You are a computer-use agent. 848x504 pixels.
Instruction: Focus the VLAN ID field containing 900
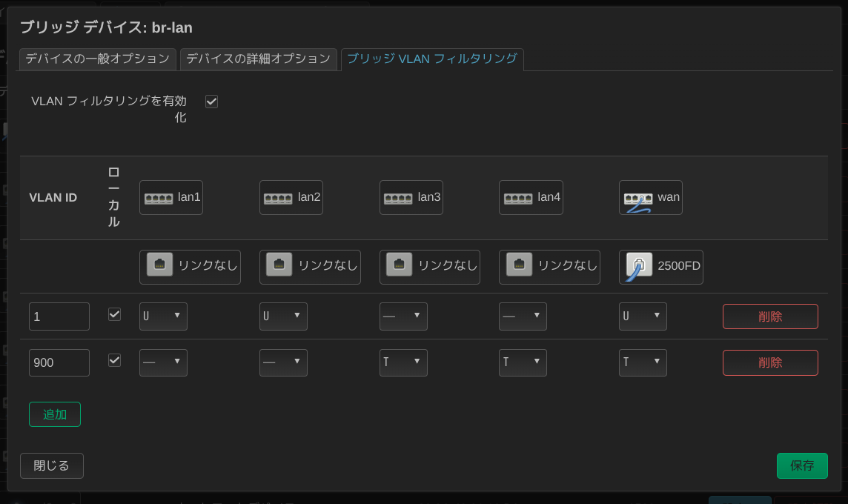click(x=59, y=362)
